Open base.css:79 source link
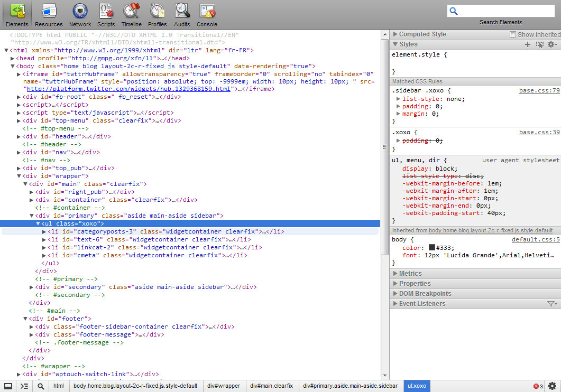Viewport: 561px width, 392px height. point(539,91)
